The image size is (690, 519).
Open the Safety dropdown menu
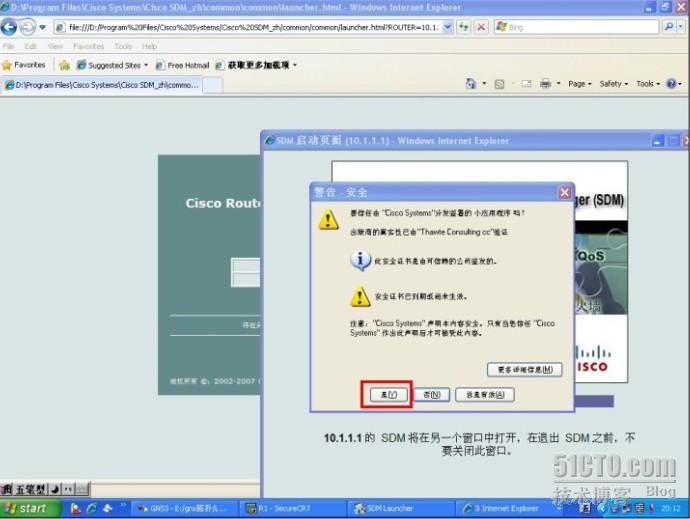click(x=613, y=84)
